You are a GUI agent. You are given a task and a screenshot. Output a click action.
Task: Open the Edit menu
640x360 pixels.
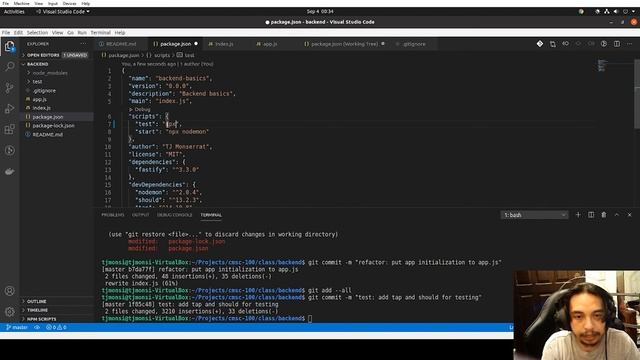tap(18, 33)
